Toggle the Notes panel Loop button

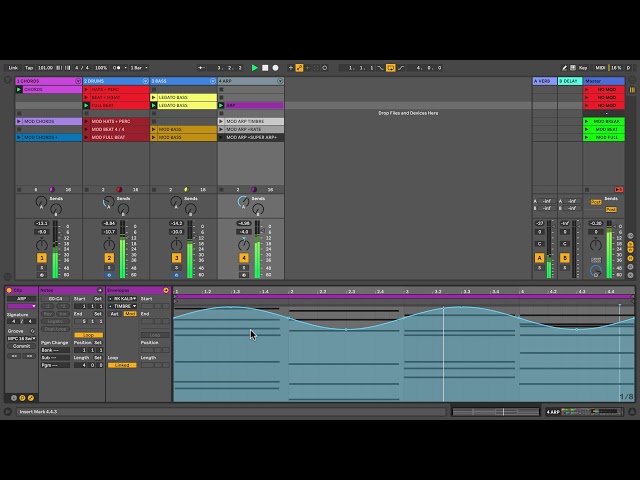[88, 335]
